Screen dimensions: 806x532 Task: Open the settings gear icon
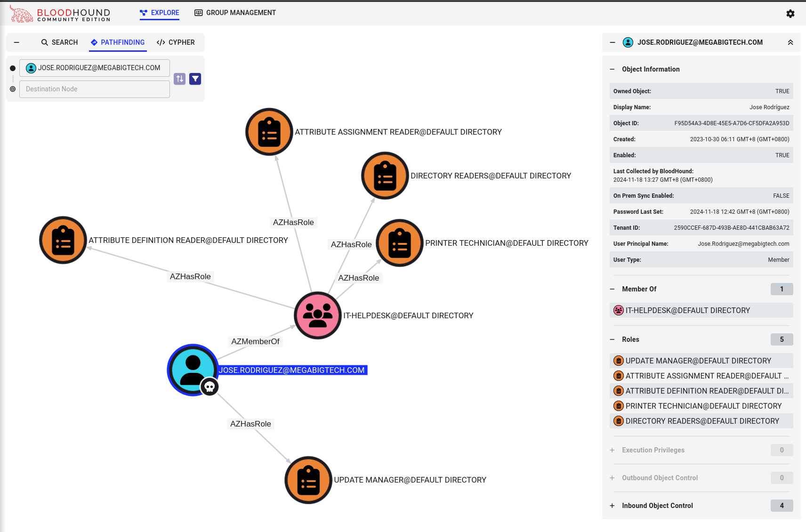790,14
